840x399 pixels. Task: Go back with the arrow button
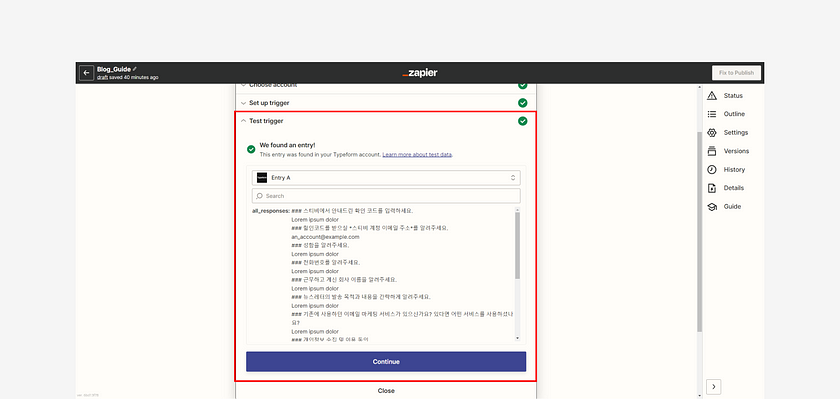point(86,73)
